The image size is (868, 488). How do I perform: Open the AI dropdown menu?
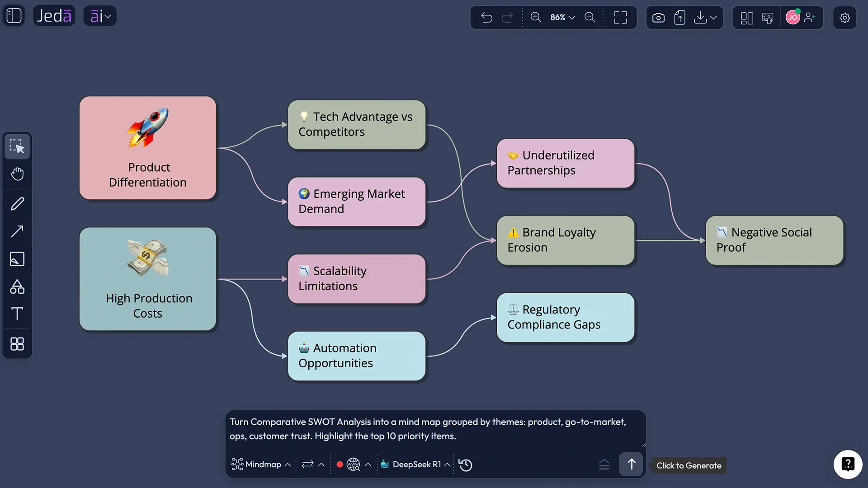[100, 16]
